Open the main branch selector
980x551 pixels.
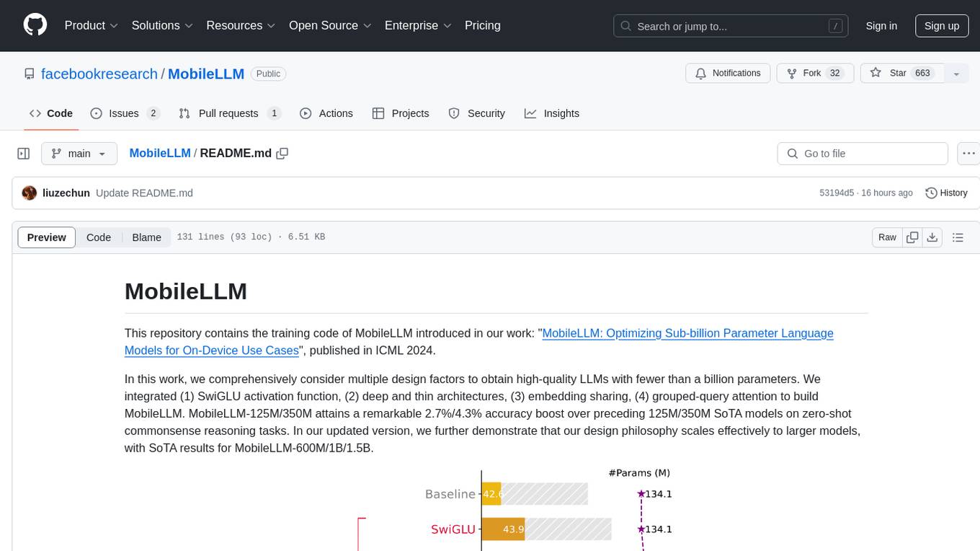pos(79,154)
